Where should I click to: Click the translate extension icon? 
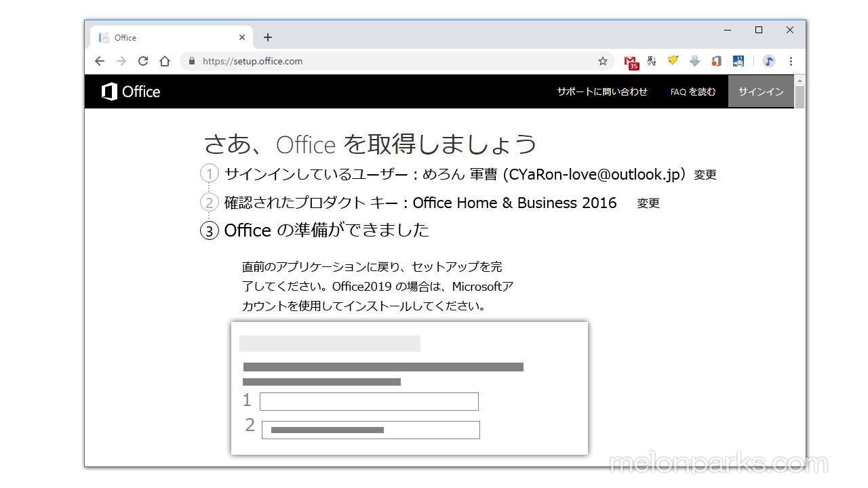[x=652, y=61]
